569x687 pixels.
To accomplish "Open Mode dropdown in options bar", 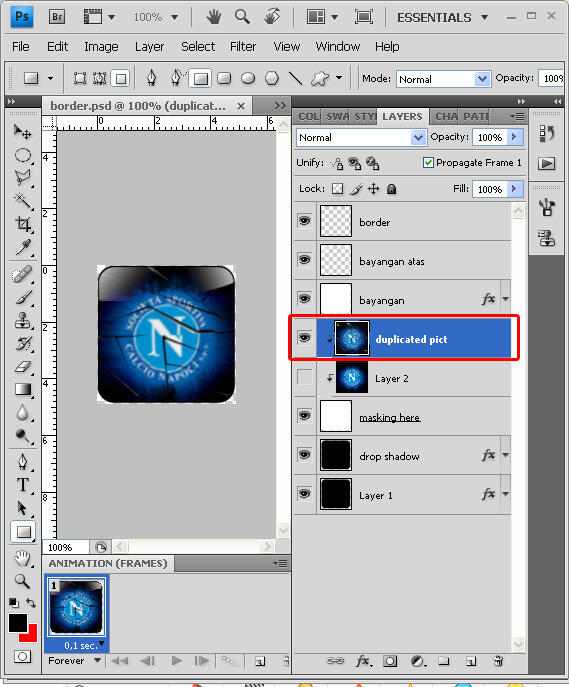I will (x=482, y=79).
